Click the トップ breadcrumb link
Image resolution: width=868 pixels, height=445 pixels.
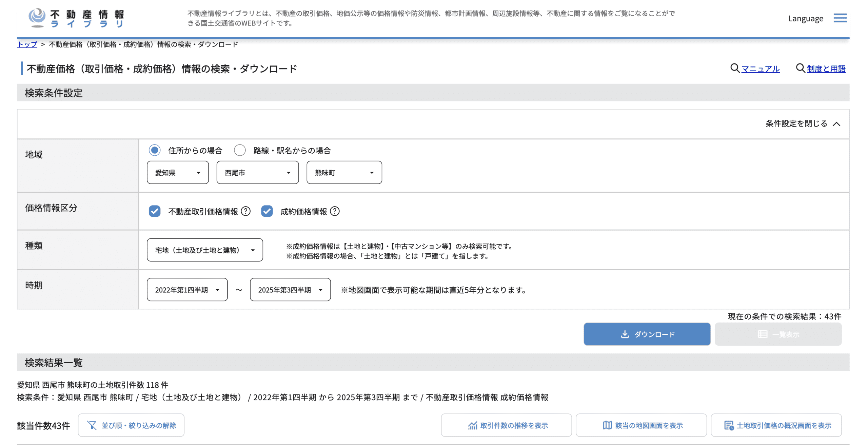(x=27, y=44)
